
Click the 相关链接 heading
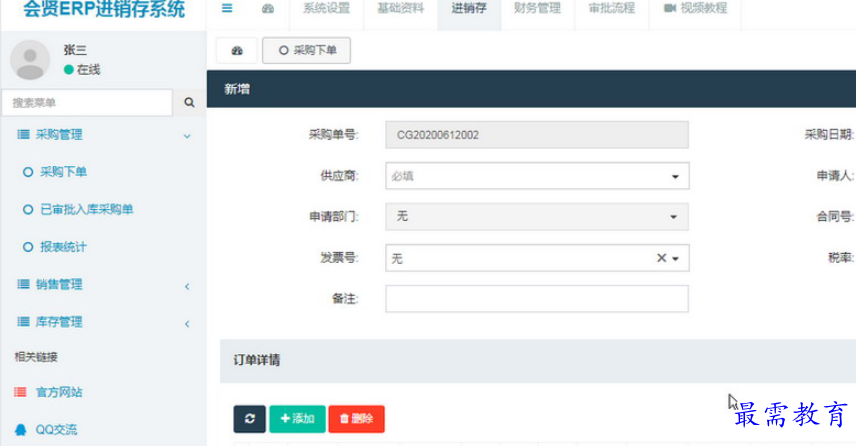(36, 357)
